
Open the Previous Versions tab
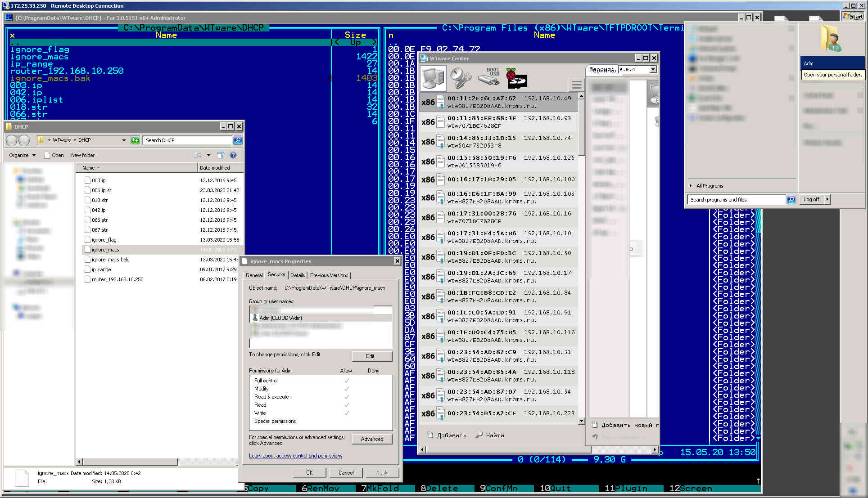329,275
